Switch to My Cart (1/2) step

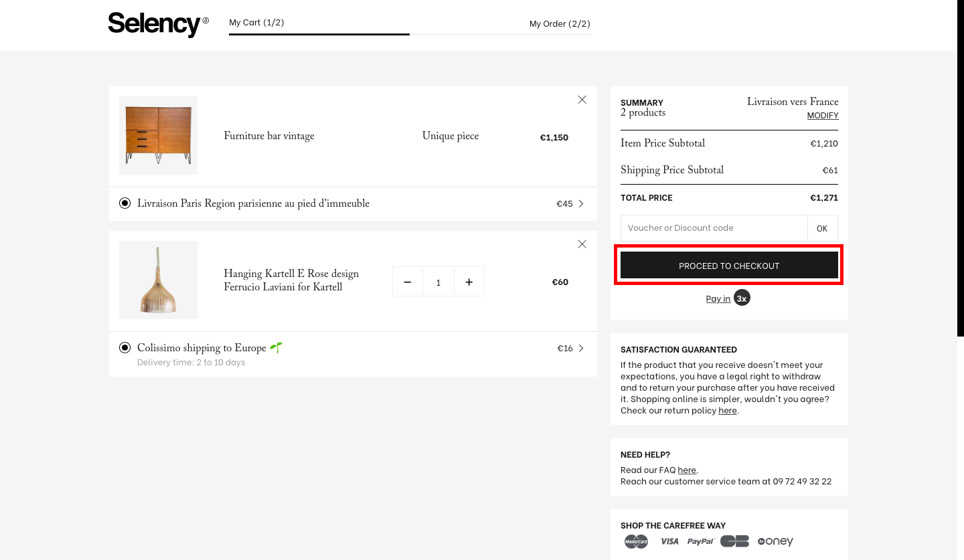tap(256, 23)
